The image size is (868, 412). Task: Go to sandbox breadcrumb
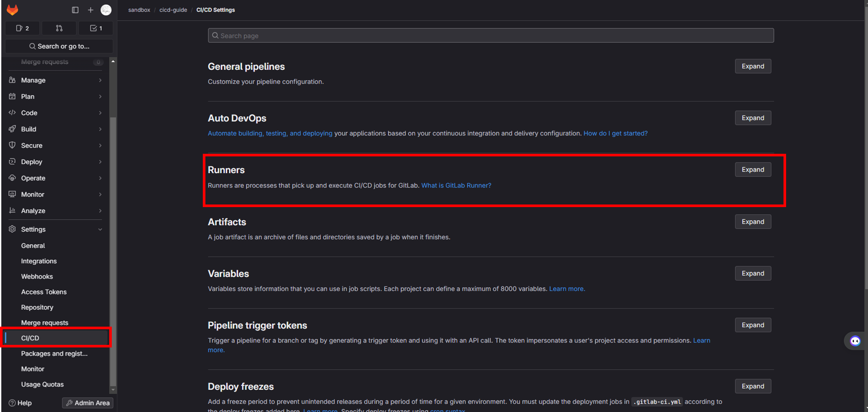coord(139,10)
